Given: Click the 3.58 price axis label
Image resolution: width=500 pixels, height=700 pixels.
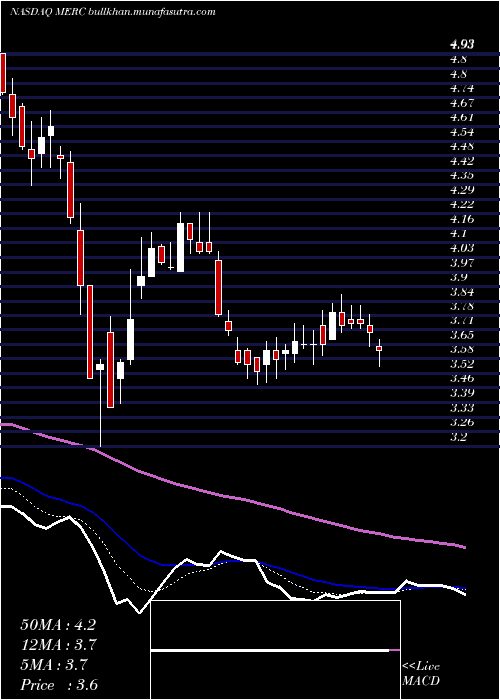Looking at the screenshot, I should pyautogui.click(x=462, y=349).
